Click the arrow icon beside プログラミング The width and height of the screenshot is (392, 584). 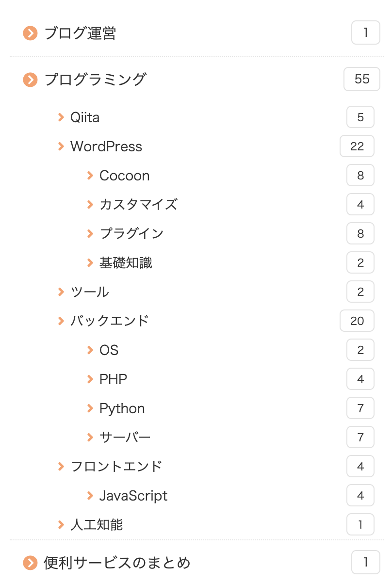30,79
